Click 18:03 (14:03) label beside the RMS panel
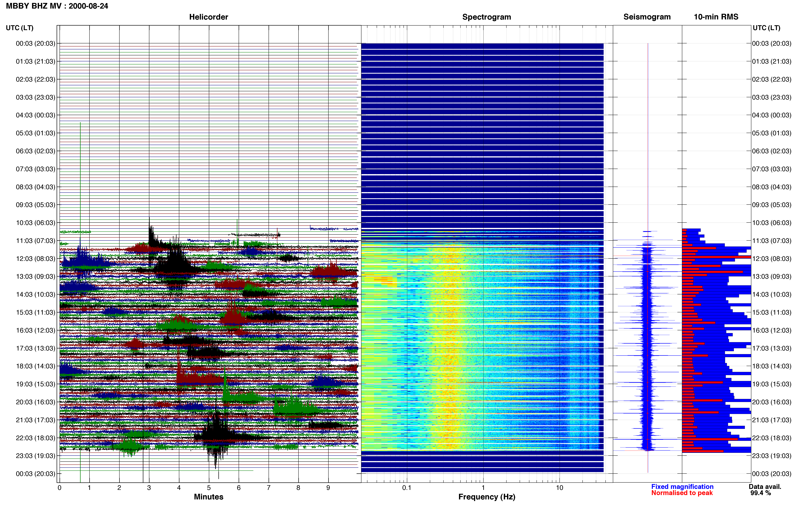 click(772, 366)
